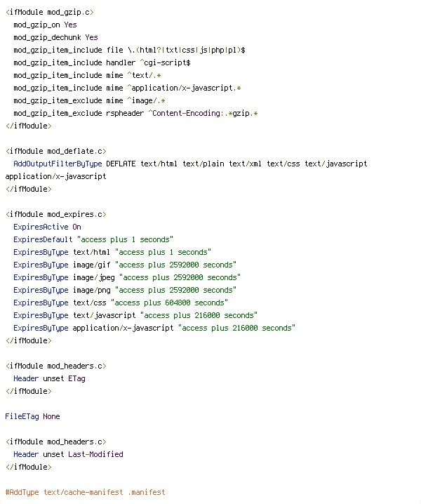The image size is (421, 504).
Task: Click the Content-Encoding rspheader exclude line
Action: (135, 113)
